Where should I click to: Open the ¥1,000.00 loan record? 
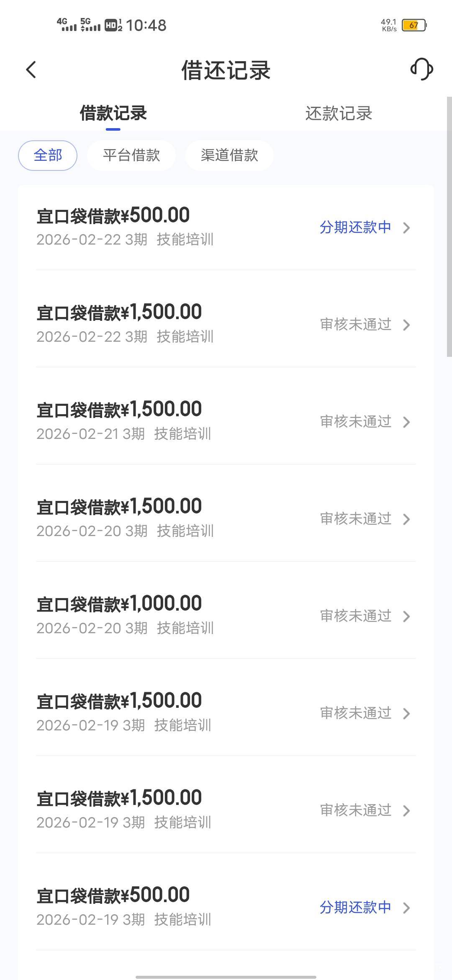[x=119, y=604]
